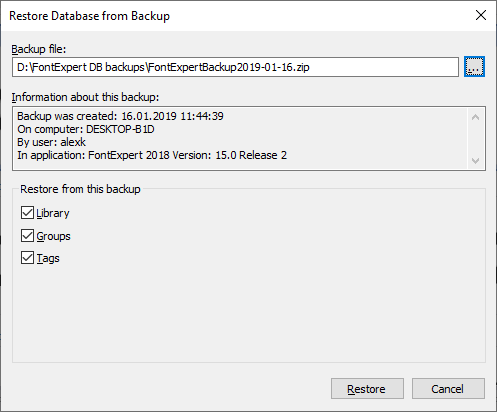497x412 pixels.
Task: Click the 'Backup file:' label
Action: click(39, 49)
